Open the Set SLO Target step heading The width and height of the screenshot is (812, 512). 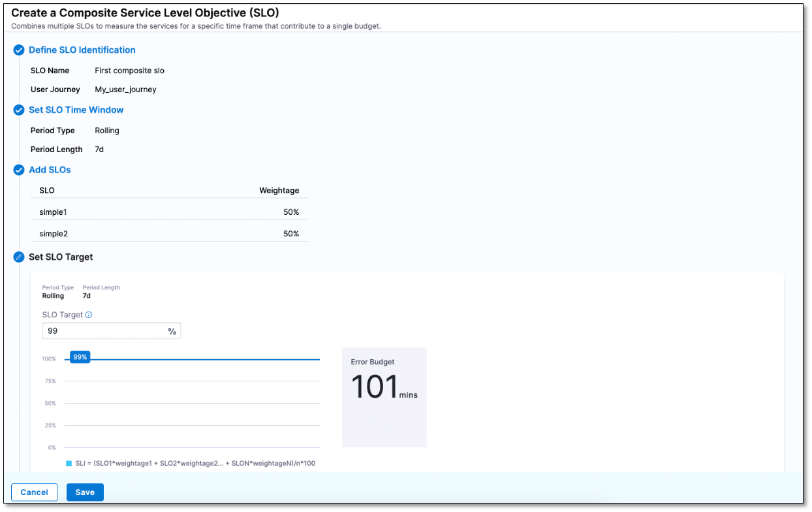61,257
